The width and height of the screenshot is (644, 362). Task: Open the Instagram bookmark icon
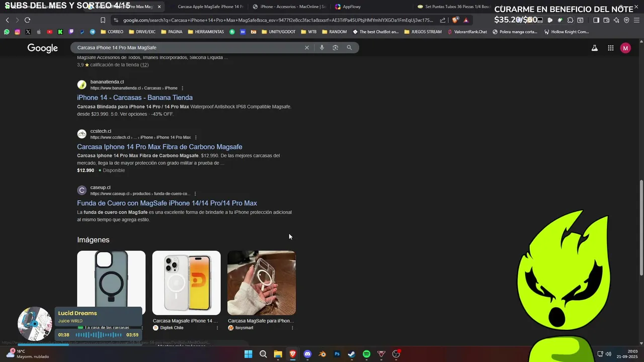pyautogui.click(x=17, y=32)
